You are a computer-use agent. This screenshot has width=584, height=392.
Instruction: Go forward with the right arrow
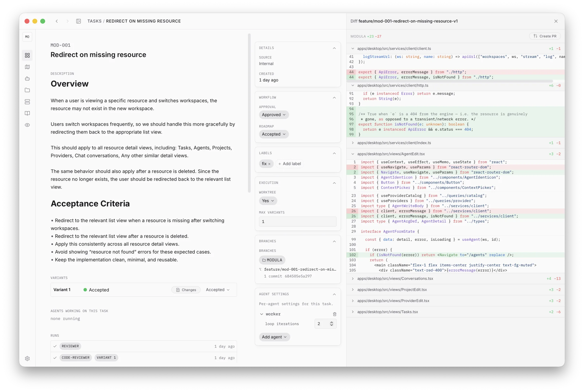pyautogui.click(x=68, y=21)
